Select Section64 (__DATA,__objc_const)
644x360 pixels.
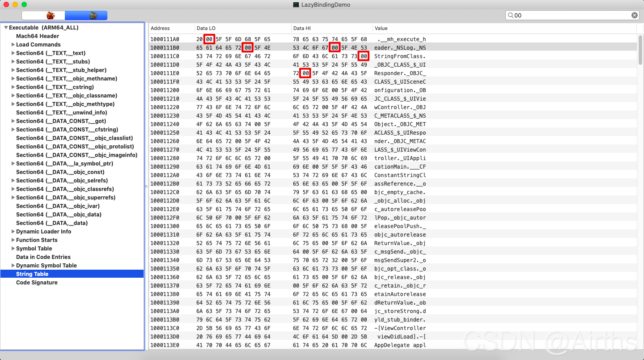click(x=60, y=172)
